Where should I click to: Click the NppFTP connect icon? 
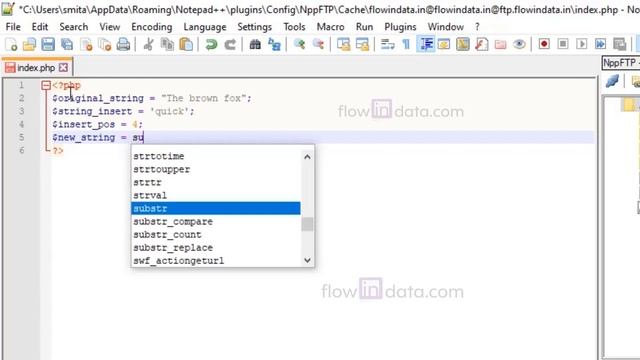[612, 81]
